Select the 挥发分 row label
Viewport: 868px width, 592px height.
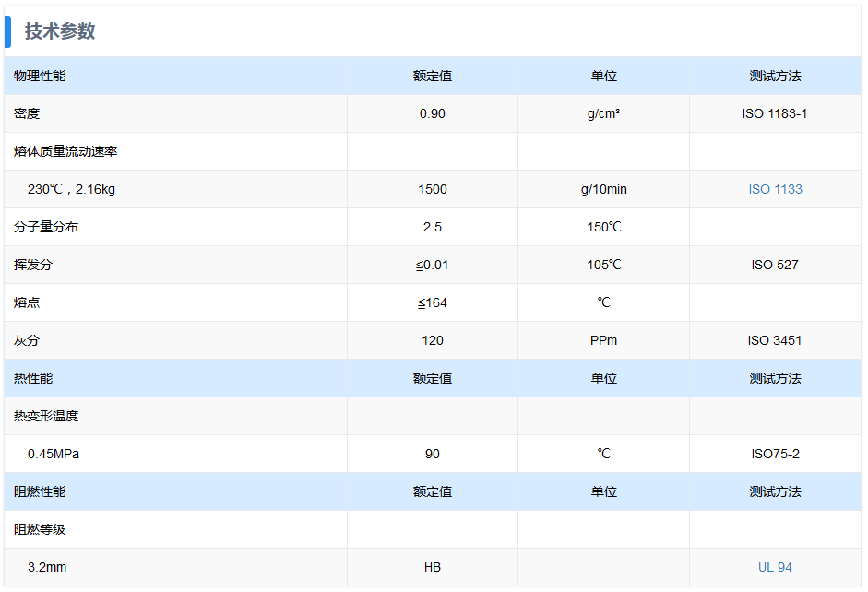click(x=33, y=265)
